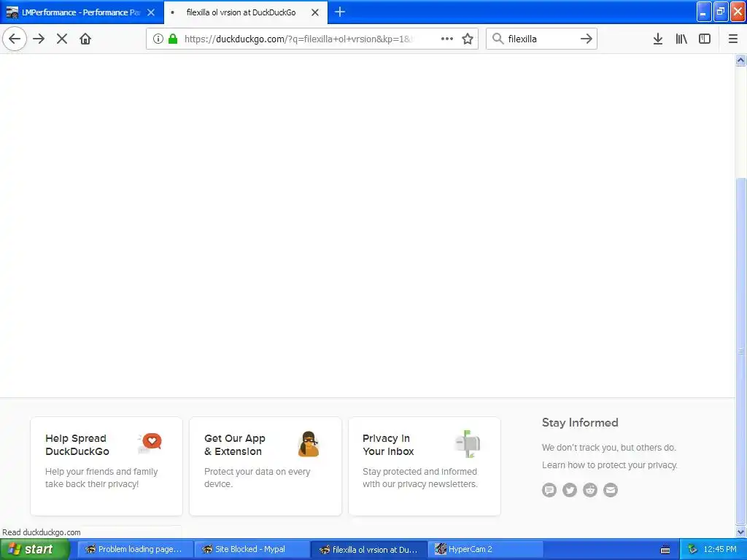Screen dimensions: 747x560
Task: Close the filexilla DuckDuckGo tab
Action: click(x=315, y=12)
